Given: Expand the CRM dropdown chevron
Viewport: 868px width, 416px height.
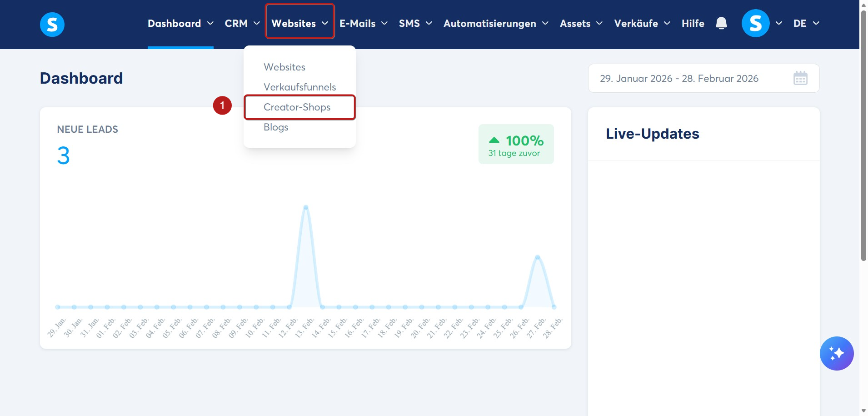Looking at the screenshot, I should coord(257,23).
